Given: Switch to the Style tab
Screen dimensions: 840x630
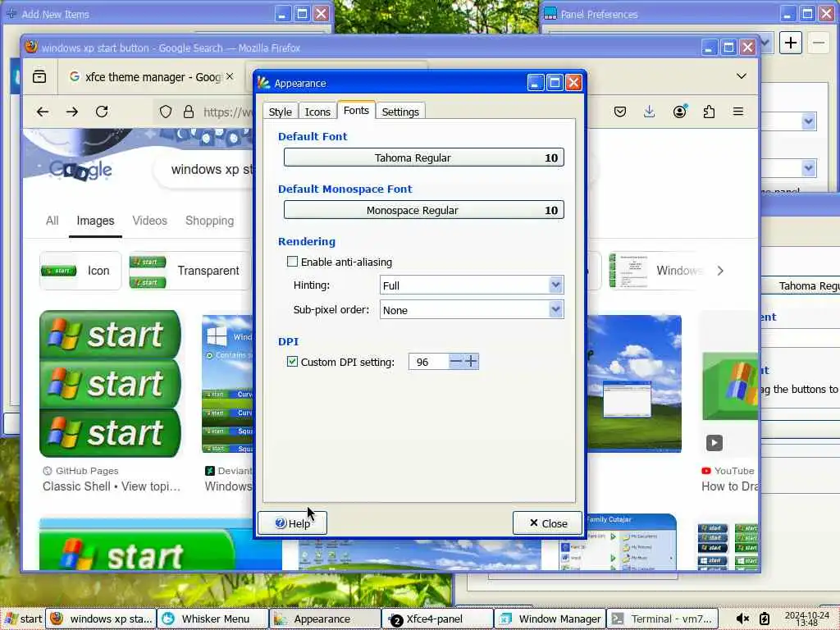Looking at the screenshot, I should pyautogui.click(x=281, y=112).
